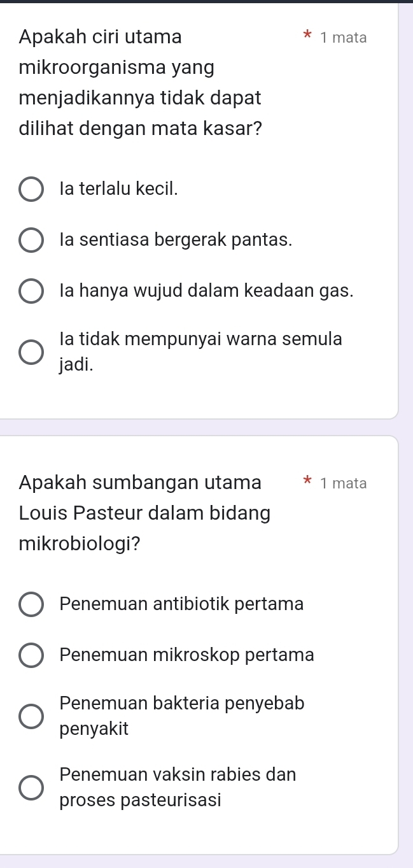Screen dimensions: 413x868
Task: Click '1 mata' label on the mikroorganisma question
Action: tap(344, 38)
